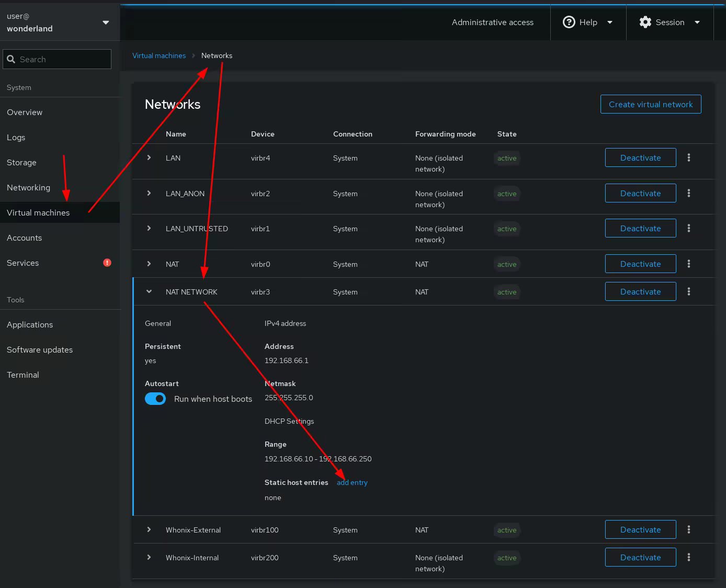Select Terminal from the sidebar

click(23, 375)
